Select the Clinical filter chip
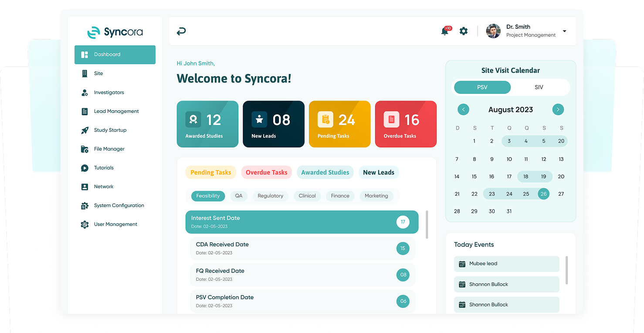Image resolution: width=644 pixels, height=333 pixels. 307,196
